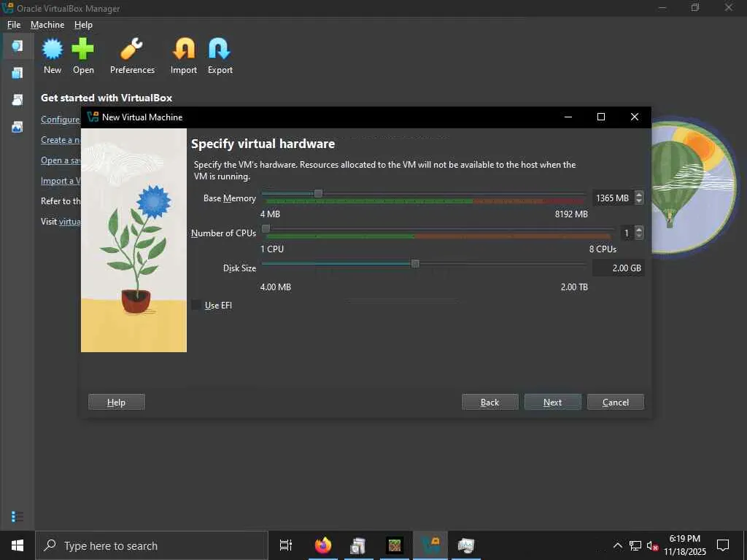Click the Base Memory slider handle
747x560 pixels.
point(318,193)
